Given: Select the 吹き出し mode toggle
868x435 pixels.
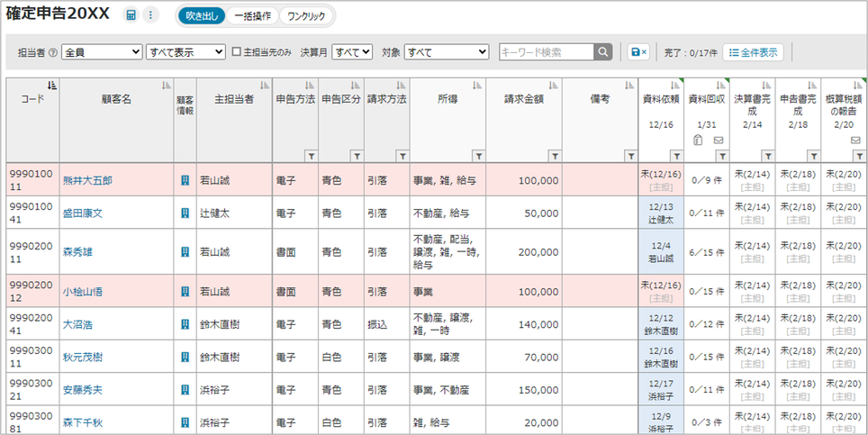Looking at the screenshot, I should [201, 15].
